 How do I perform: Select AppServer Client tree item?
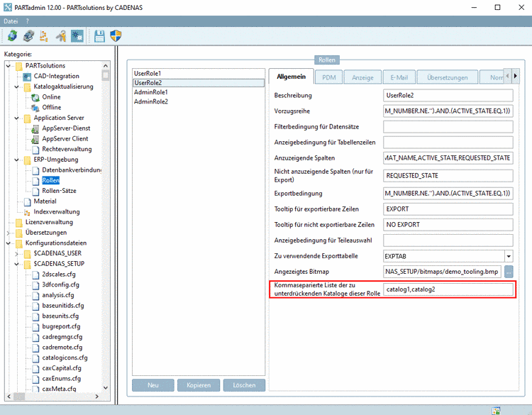pyautogui.click(x=65, y=139)
